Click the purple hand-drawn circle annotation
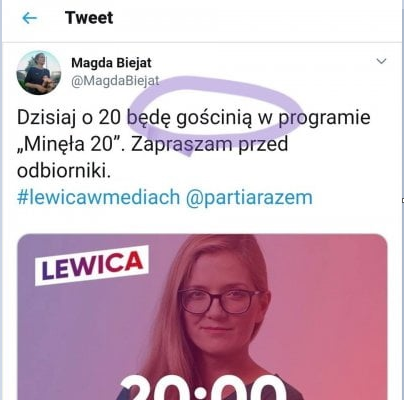This screenshot has width=404, height=400. pos(216,113)
